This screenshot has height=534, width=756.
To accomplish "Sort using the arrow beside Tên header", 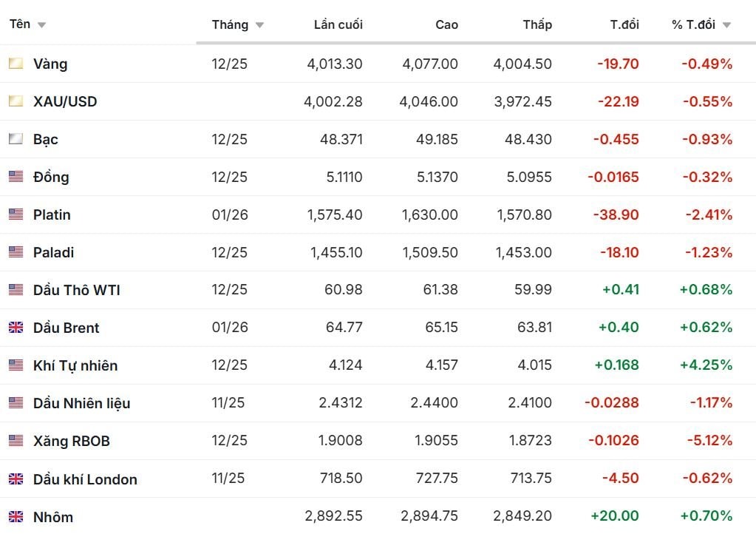I will [41, 25].
